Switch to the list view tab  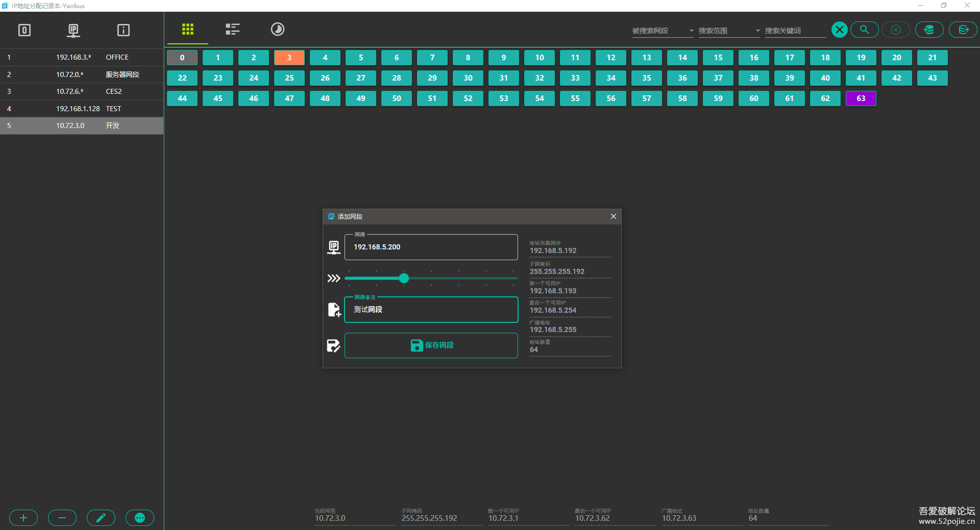(233, 29)
